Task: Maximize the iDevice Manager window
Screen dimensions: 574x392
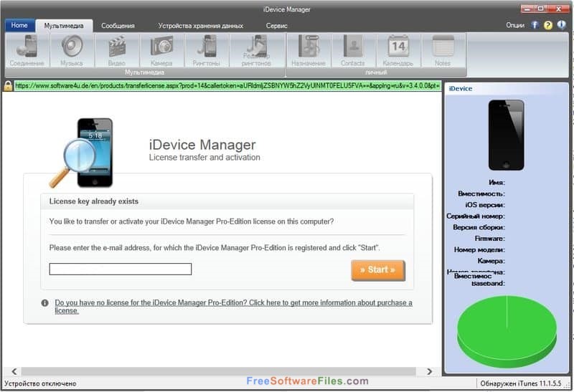Action: (540, 9)
